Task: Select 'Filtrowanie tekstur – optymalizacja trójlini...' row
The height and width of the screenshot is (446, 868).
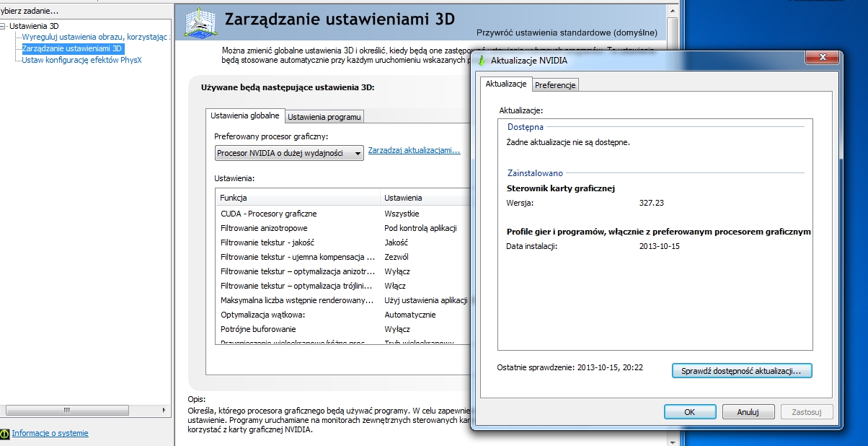Action: (x=342, y=286)
